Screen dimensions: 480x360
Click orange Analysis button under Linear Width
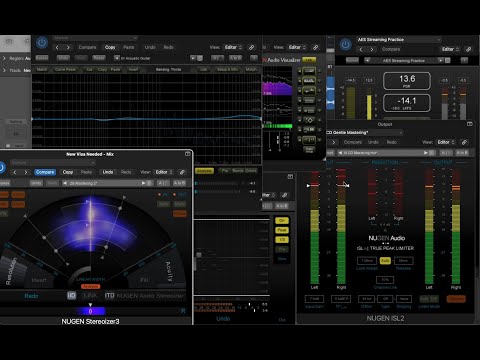coord(90,286)
